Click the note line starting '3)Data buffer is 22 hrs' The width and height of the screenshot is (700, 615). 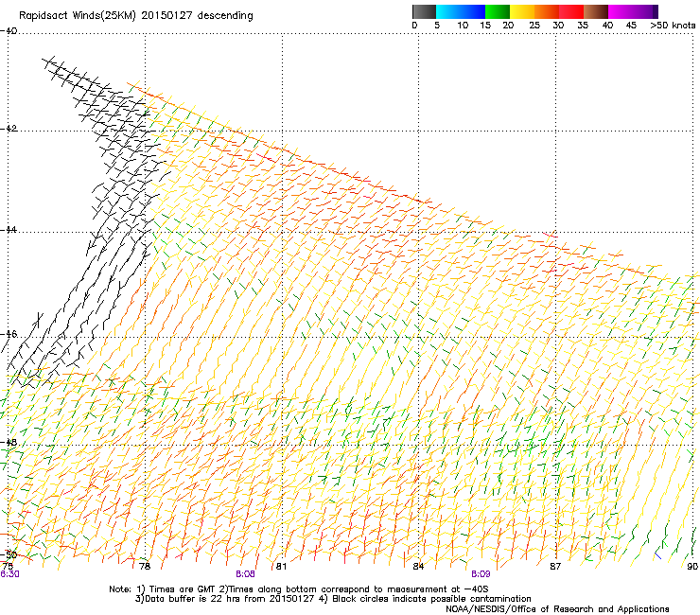click(x=333, y=599)
